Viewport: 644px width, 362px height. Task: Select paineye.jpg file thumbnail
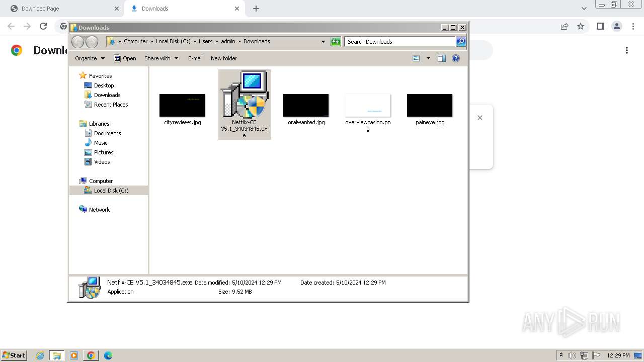(430, 105)
